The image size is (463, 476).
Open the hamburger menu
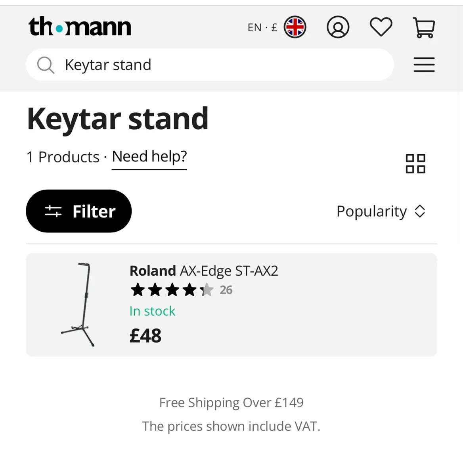[x=424, y=65]
